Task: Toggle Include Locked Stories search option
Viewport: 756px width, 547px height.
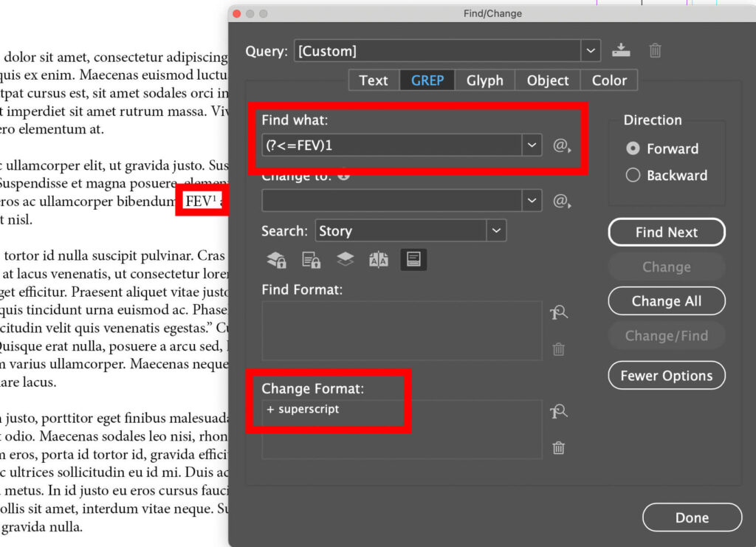Action: click(x=310, y=259)
